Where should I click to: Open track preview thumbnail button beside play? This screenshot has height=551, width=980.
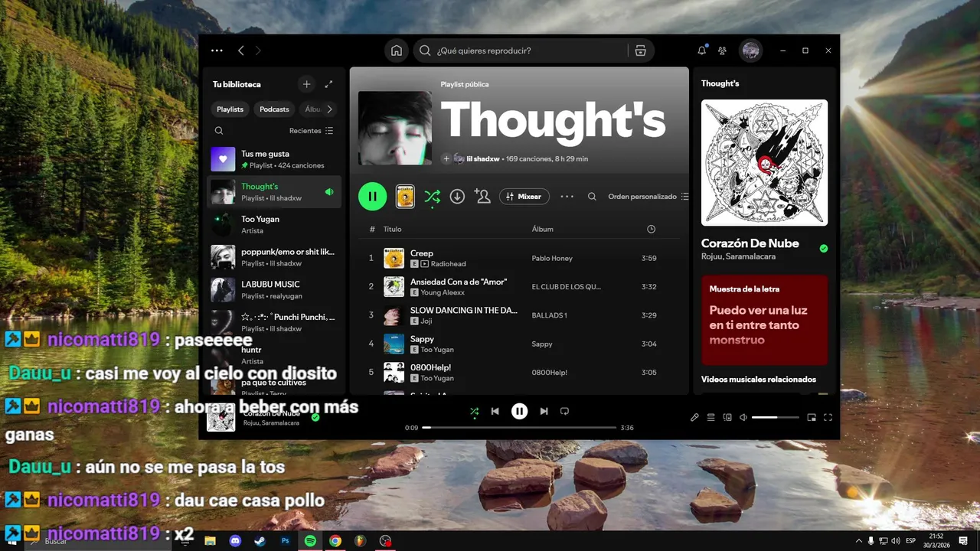pyautogui.click(x=405, y=197)
